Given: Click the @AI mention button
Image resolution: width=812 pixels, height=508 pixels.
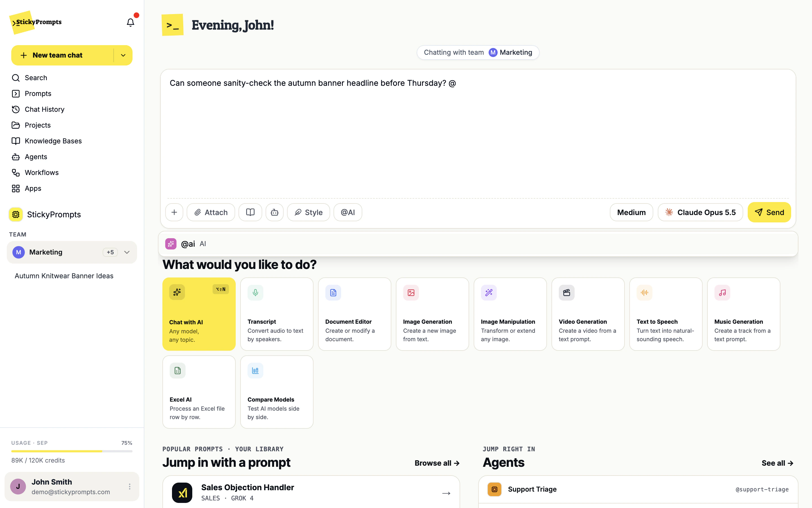Looking at the screenshot, I should pyautogui.click(x=348, y=212).
